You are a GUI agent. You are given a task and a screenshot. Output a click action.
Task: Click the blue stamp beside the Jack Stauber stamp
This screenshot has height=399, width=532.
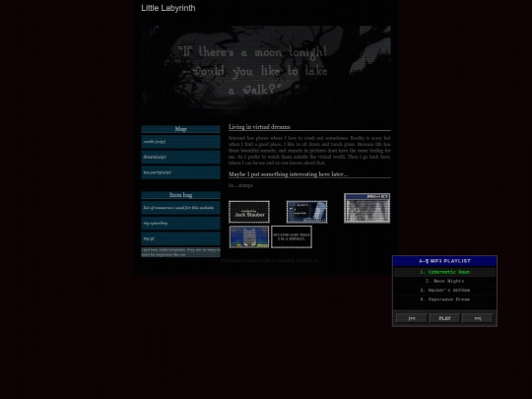[306, 212]
